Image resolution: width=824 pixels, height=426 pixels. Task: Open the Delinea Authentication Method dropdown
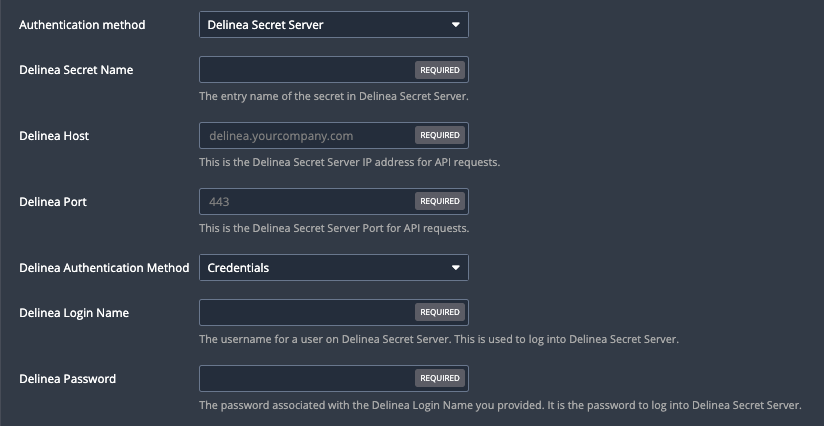coord(334,267)
